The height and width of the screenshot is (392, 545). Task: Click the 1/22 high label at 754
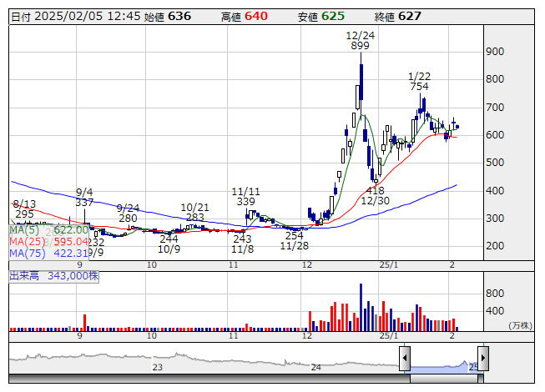tap(420, 81)
